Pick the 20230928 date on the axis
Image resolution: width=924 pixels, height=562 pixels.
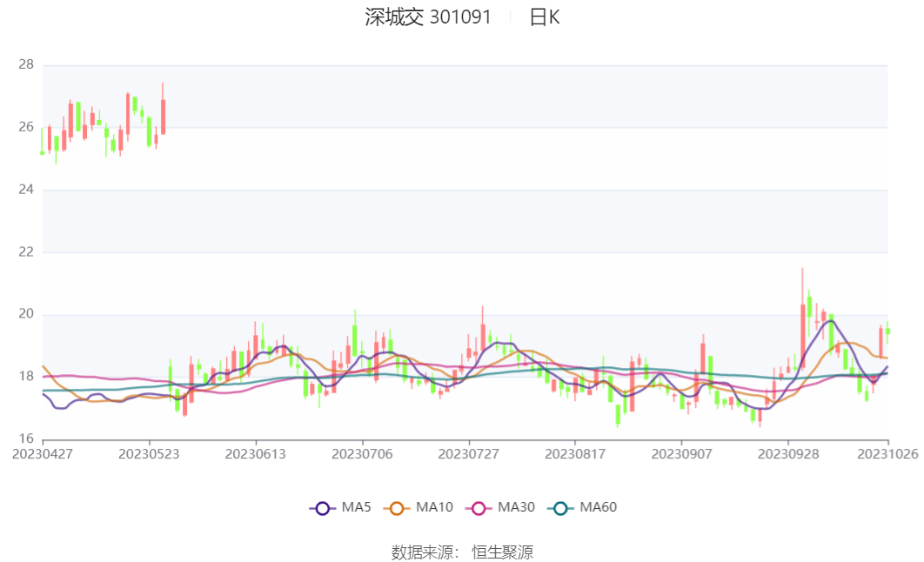[x=787, y=454]
